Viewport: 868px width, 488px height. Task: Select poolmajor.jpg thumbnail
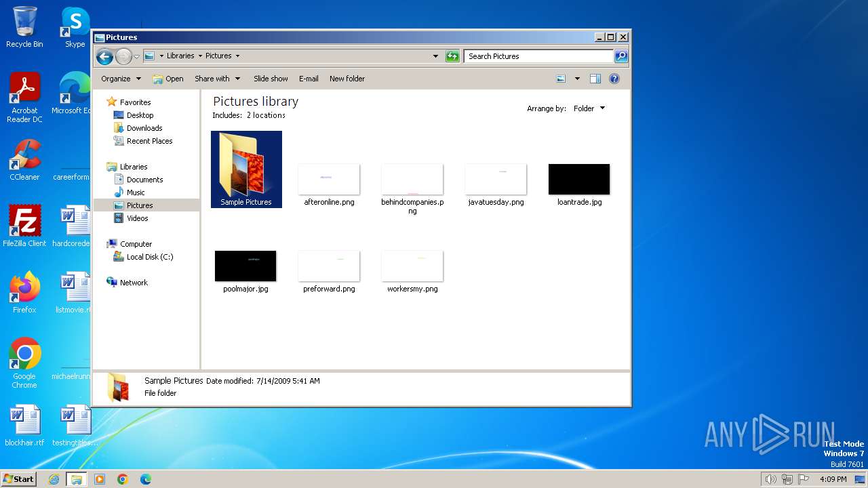tap(245, 266)
